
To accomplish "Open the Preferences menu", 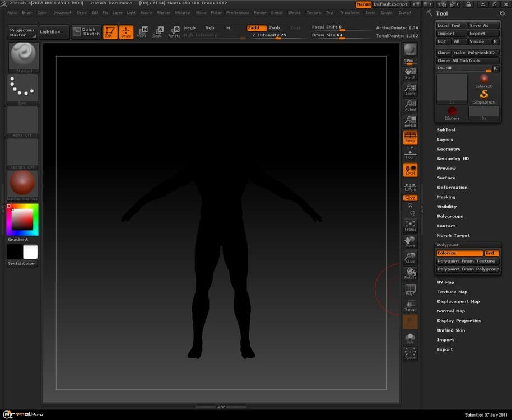I will point(238,12).
